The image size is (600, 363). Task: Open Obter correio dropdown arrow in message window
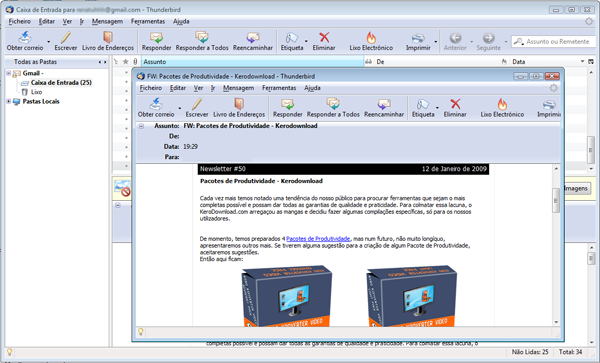(179, 108)
